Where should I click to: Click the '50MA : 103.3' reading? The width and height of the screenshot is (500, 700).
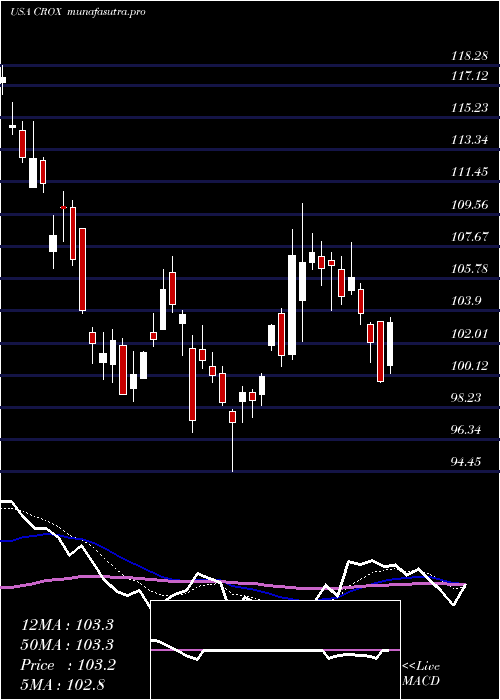click(x=67, y=645)
